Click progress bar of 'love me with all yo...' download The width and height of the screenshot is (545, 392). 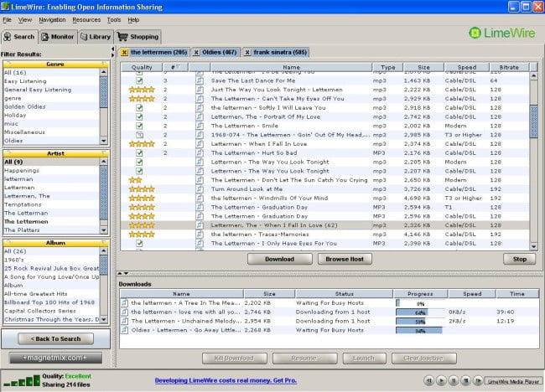coord(421,312)
